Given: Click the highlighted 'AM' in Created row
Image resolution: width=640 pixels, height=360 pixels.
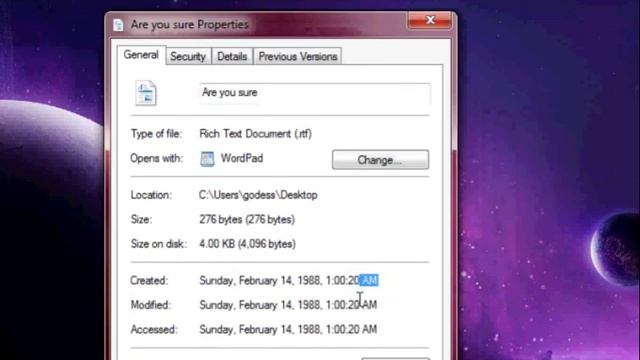Looking at the screenshot, I should point(369,280).
